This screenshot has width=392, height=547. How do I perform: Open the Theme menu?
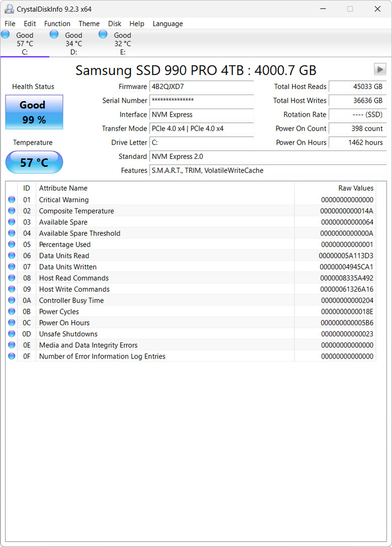[89, 24]
